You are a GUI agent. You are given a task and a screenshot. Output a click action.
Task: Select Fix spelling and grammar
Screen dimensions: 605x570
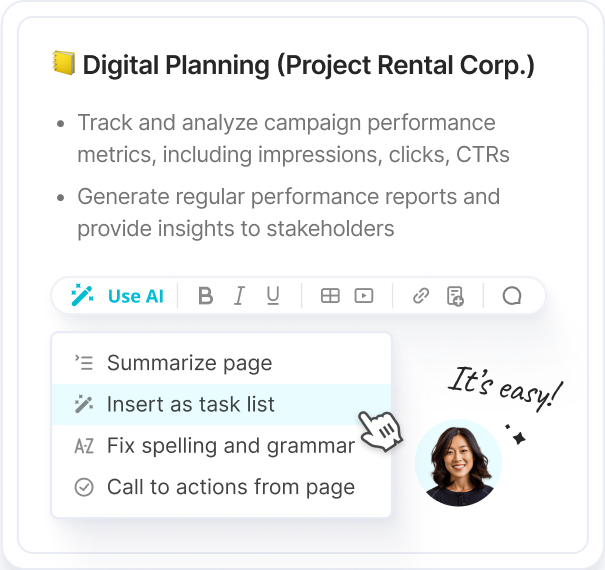pos(230,446)
